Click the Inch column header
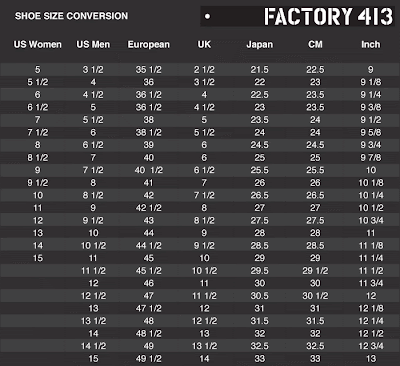 tap(371, 45)
